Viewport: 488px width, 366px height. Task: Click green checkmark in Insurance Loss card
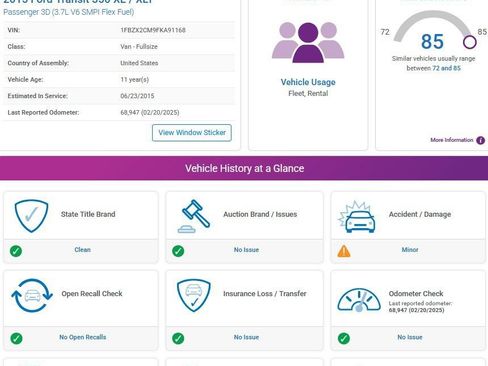[x=178, y=338]
